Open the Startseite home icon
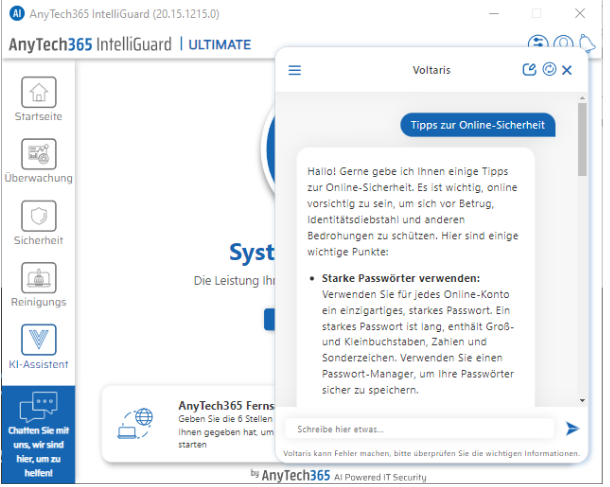Viewport: 610px width, 487px height. click(x=38, y=93)
